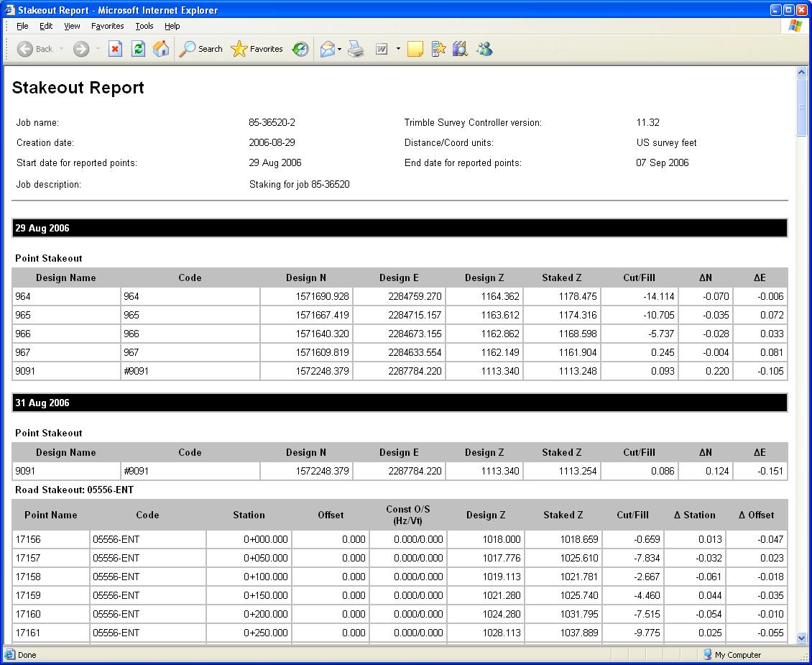Go forward to the next page

coord(81,49)
